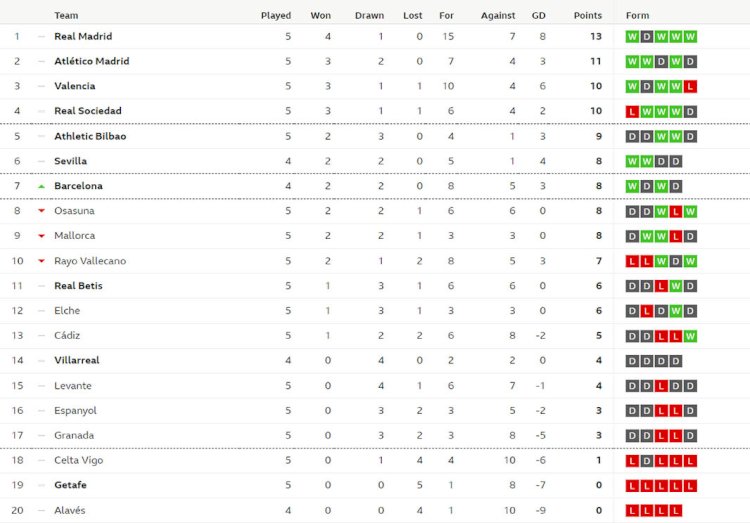Click the Form column header
This screenshot has width=750, height=523.
[x=637, y=15]
